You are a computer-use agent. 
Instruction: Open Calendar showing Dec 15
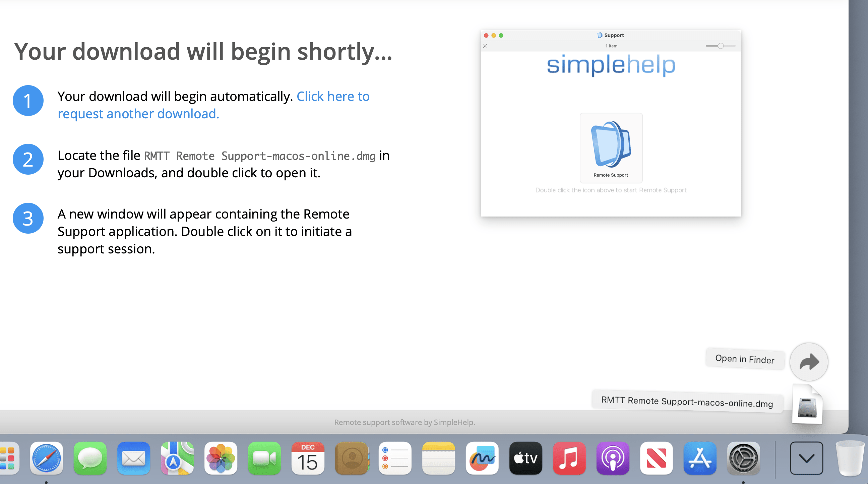point(308,458)
